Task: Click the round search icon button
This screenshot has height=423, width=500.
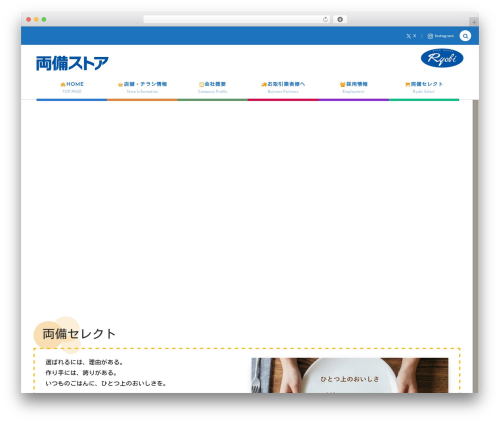Action: point(465,36)
